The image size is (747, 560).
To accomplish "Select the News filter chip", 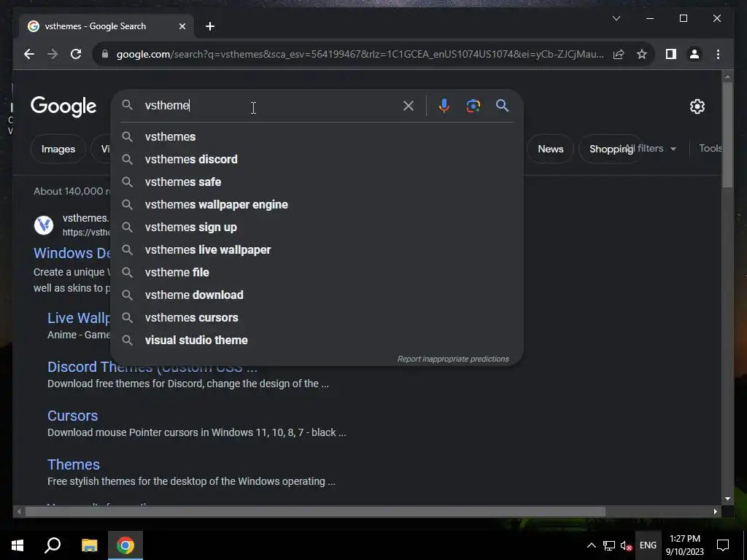I will click(550, 149).
